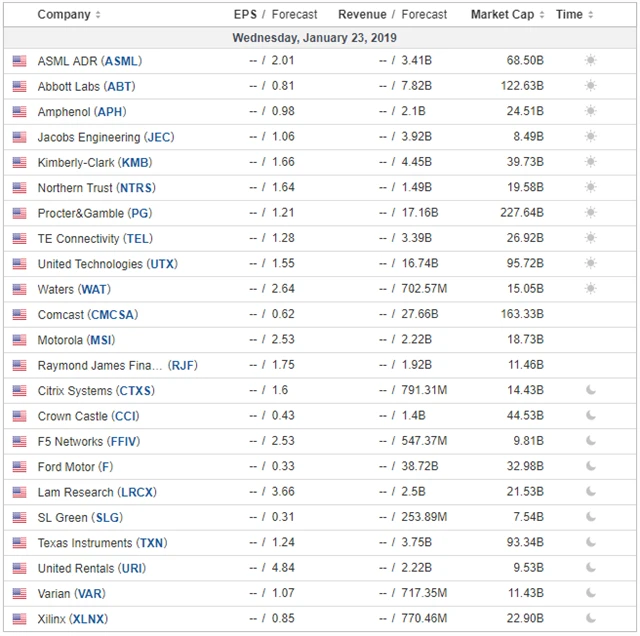Click the US flag beside Texas Instruments
The image size is (640, 636).
tap(19, 543)
